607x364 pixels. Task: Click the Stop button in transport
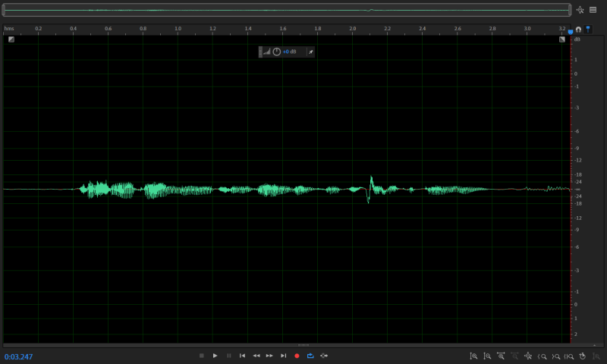pos(202,356)
